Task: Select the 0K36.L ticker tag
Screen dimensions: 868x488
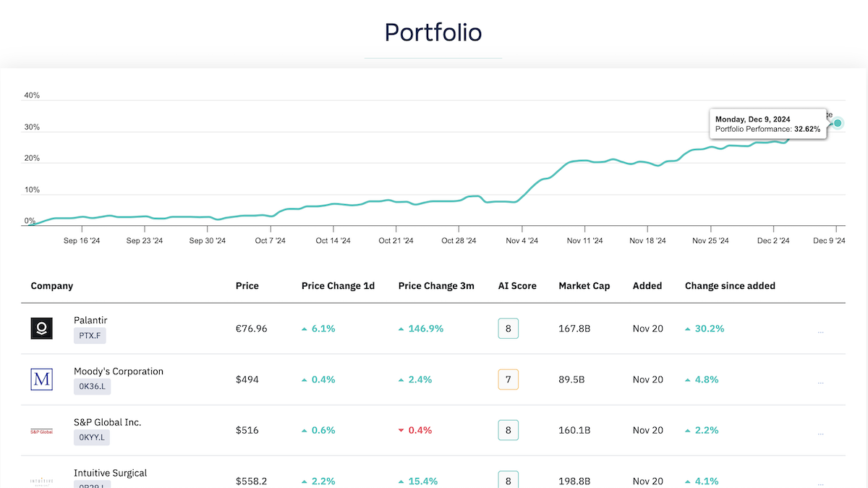Action: 92,387
